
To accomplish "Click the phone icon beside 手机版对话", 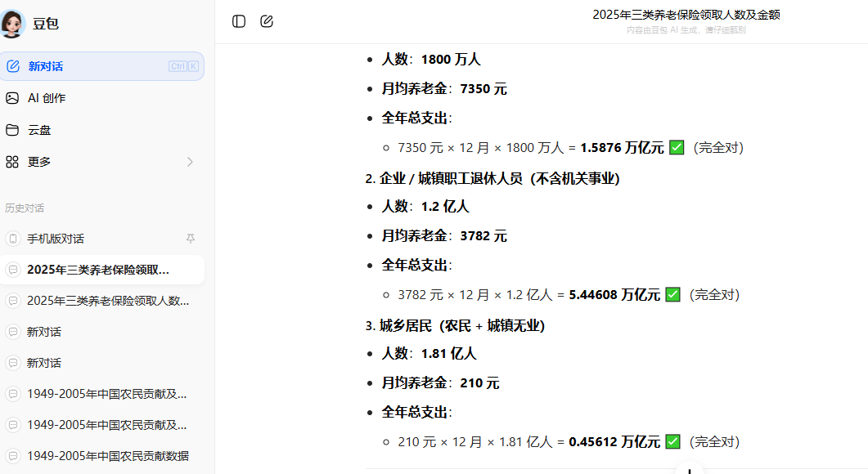I will [12, 239].
